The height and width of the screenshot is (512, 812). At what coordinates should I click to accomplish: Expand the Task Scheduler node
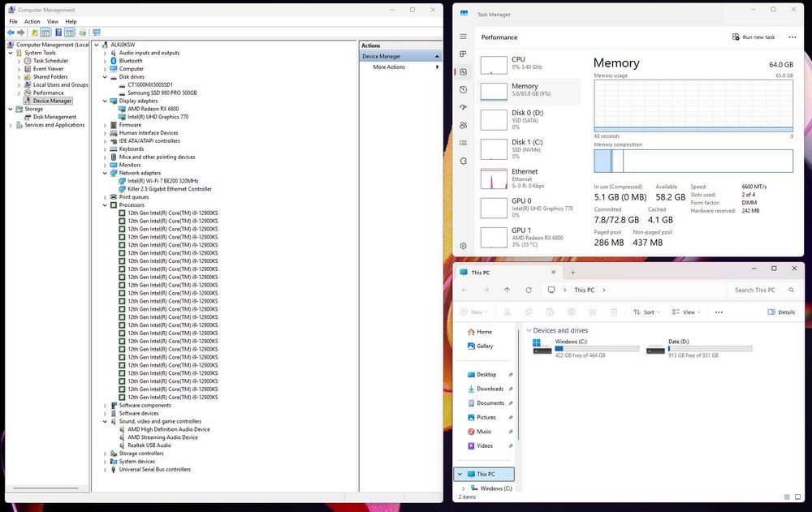tap(19, 61)
